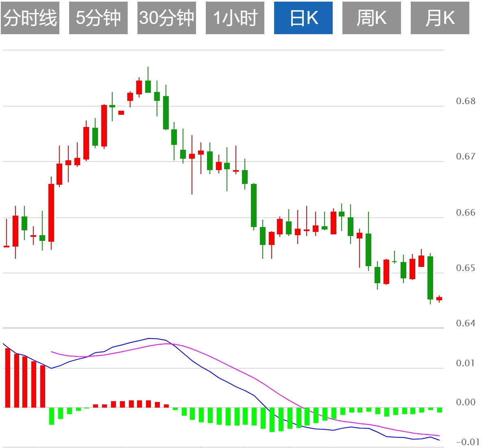Click the 0.00 MACD axis label
This screenshot has height=448, width=486.
point(466,402)
